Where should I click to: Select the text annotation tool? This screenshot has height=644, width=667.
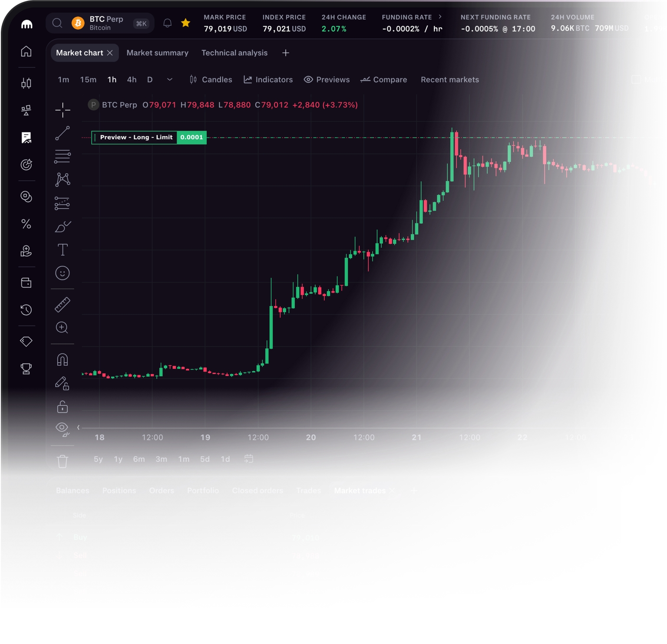pyautogui.click(x=63, y=250)
